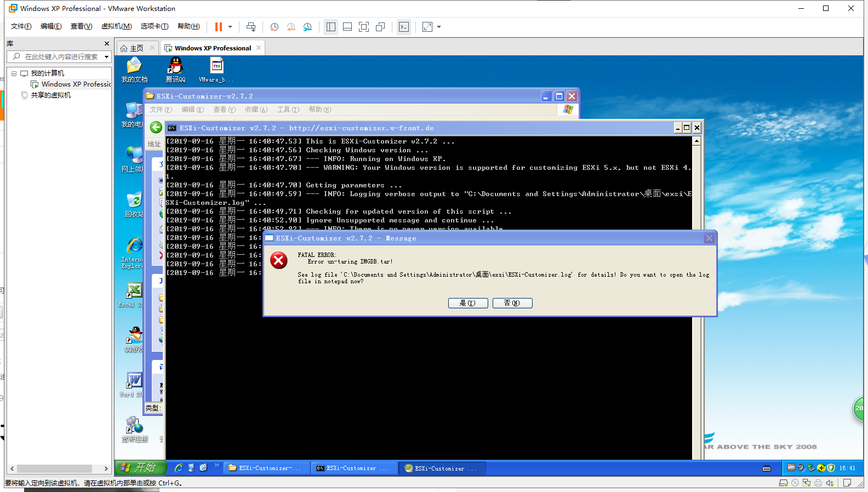Viewport: 868px width, 492px height.
Task: Click the hard disk device status icon
Action: point(784,483)
